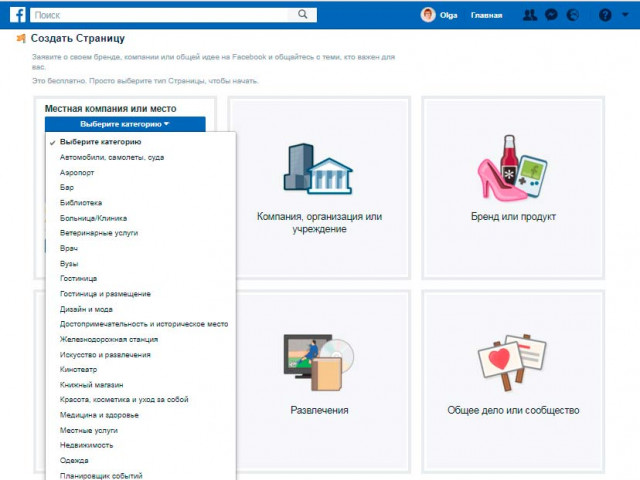Select 'Аэропорт' from the category list

[x=78, y=172]
